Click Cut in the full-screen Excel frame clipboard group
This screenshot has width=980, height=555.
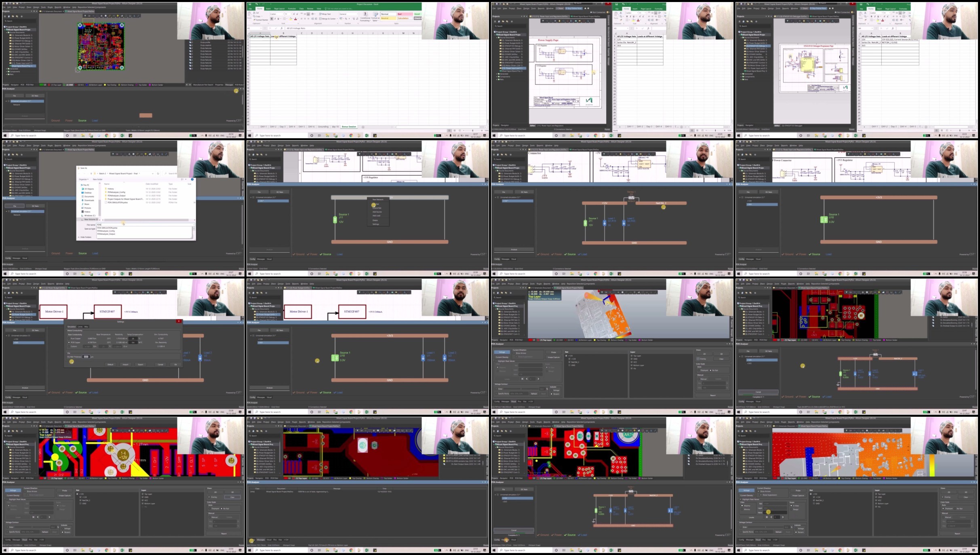(x=256, y=13)
